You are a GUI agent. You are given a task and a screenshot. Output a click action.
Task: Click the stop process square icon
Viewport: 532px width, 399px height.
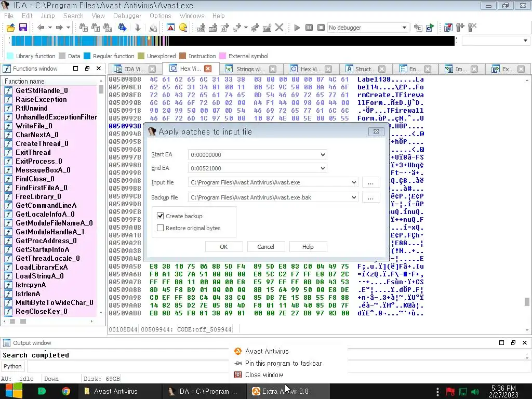[321, 28]
